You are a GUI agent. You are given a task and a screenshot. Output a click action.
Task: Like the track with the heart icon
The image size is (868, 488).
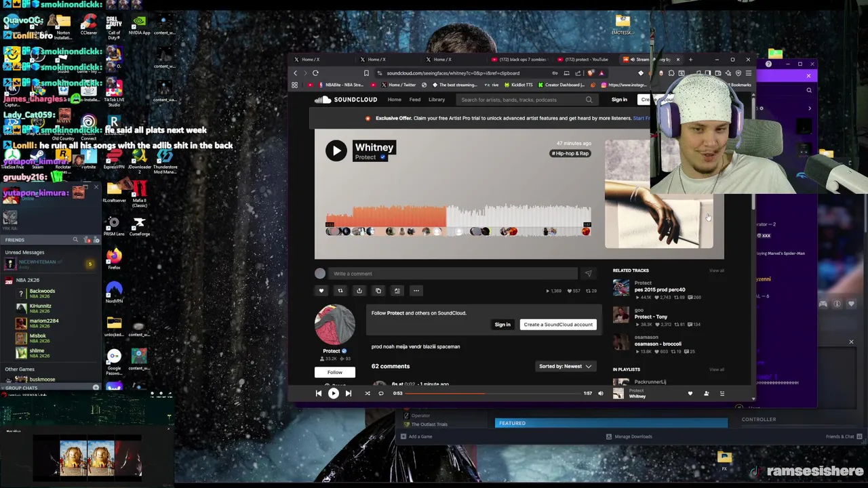click(x=321, y=291)
